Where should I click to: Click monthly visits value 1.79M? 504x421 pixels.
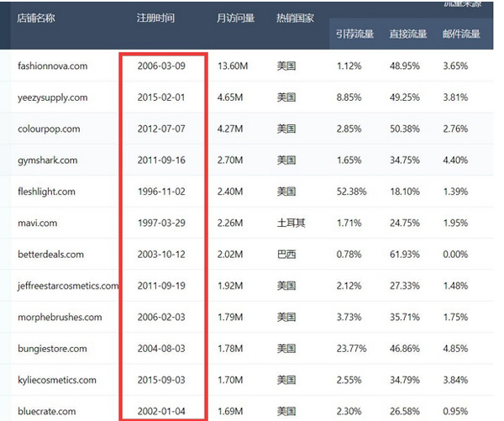230,317
